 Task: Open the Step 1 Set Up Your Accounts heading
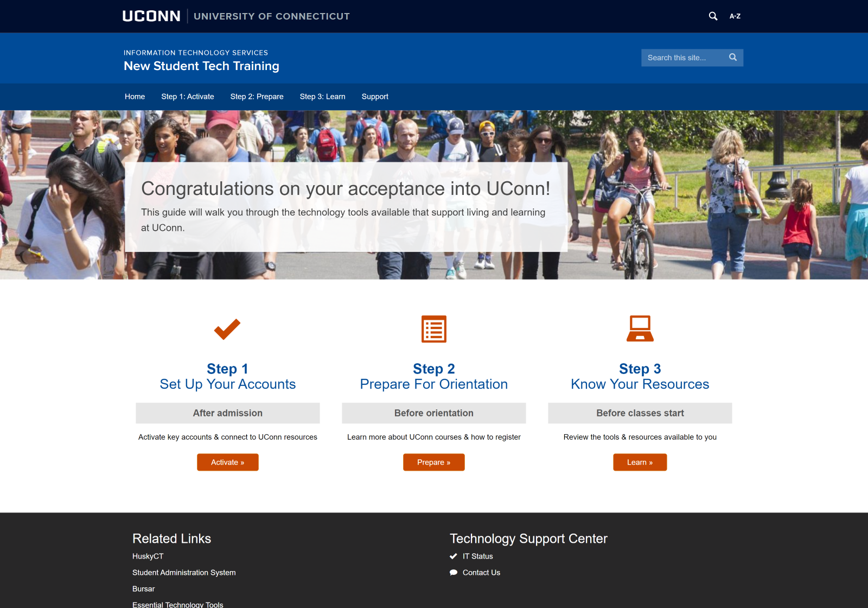228,376
